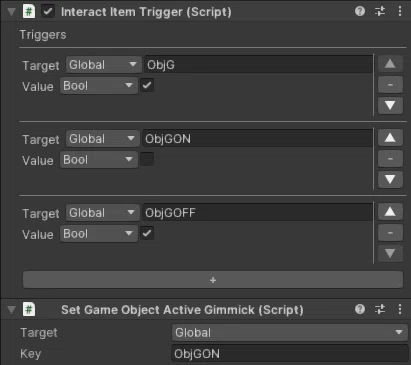Open more options menu for Interact Item Trigger
This screenshot has width=411, height=365.
[x=400, y=11]
